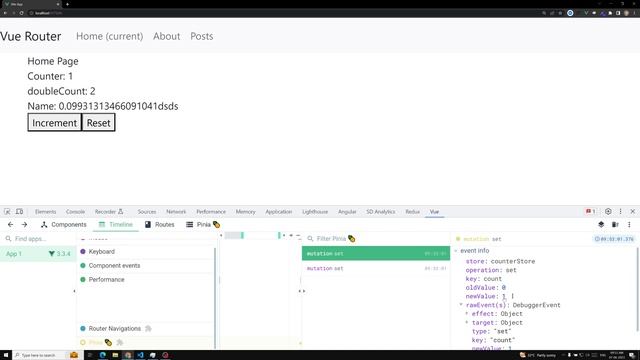640x360 pixels.
Task: Click the timeline layers icon in Vue toolbar
Action: click(601, 224)
